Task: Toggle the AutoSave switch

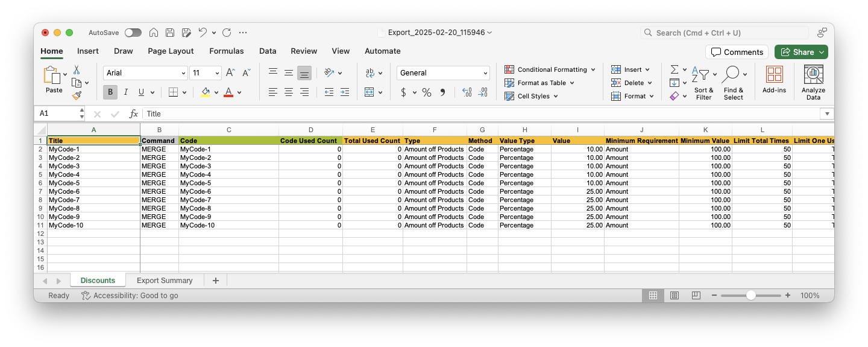Action: pos(133,33)
